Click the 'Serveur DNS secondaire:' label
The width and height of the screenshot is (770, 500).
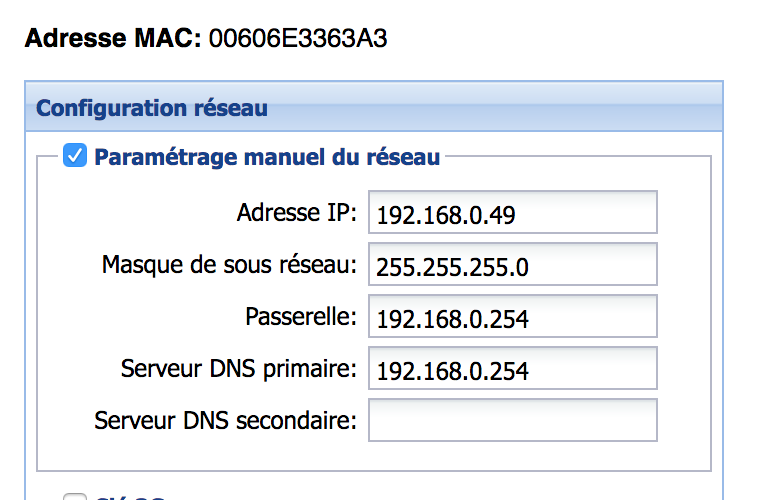tap(225, 421)
